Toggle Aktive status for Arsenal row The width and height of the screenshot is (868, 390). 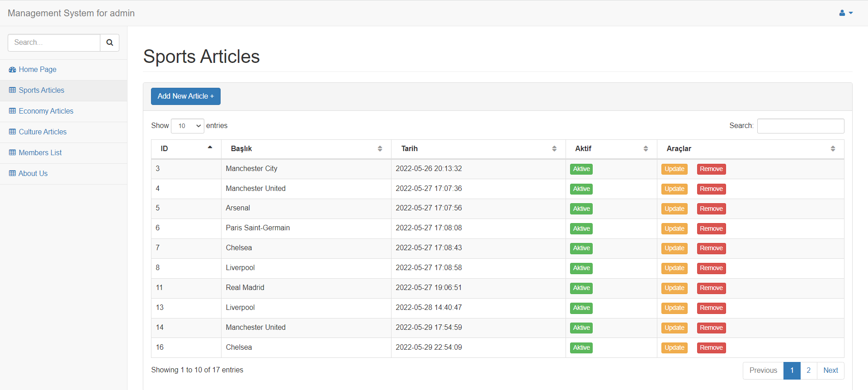coord(581,209)
